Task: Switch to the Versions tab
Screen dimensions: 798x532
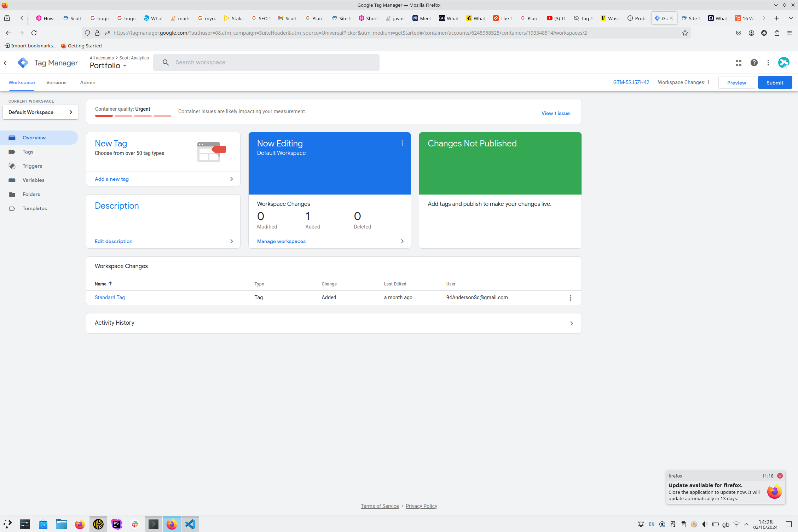Action: pos(56,82)
